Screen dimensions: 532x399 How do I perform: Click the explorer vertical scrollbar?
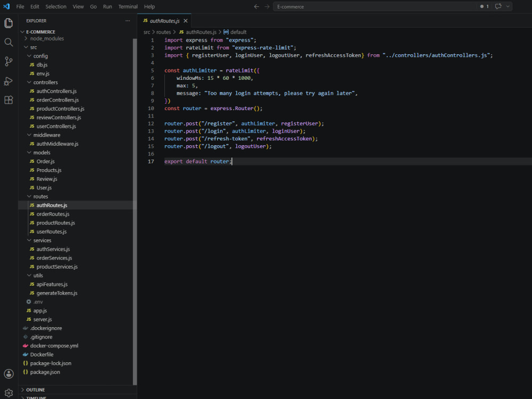tap(135, 212)
